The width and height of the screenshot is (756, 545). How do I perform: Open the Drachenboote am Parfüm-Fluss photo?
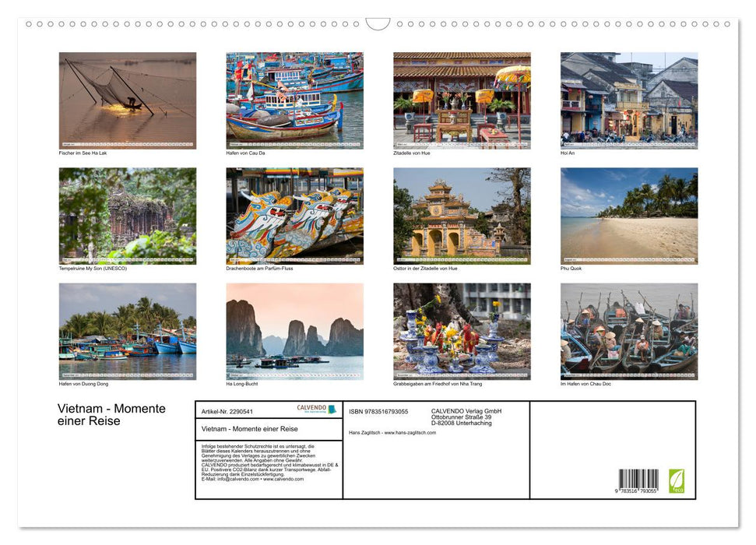[294, 216]
